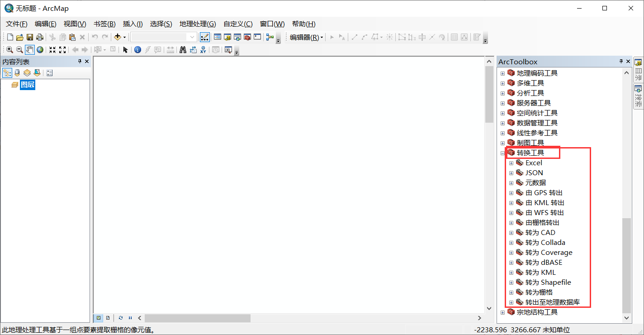This screenshot has height=335, width=644.
Task: Select the 由栅格转出 toolset label
Action: (x=542, y=223)
